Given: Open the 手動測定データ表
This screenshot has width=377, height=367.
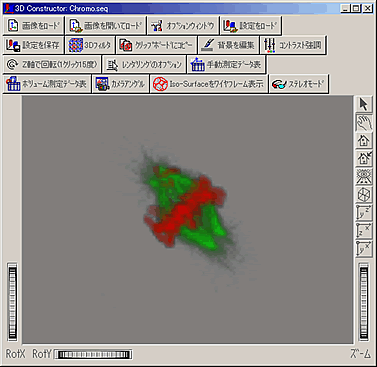Looking at the screenshot, I should pyautogui.click(x=226, y=64).
